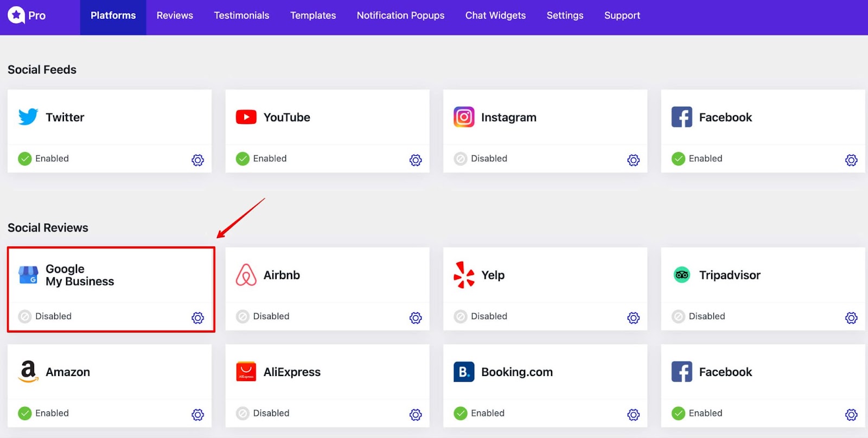The image size is (868, 438).
Task: Open the Social Reviews Facebook settings gear
Action: click(x=852, y=415)
